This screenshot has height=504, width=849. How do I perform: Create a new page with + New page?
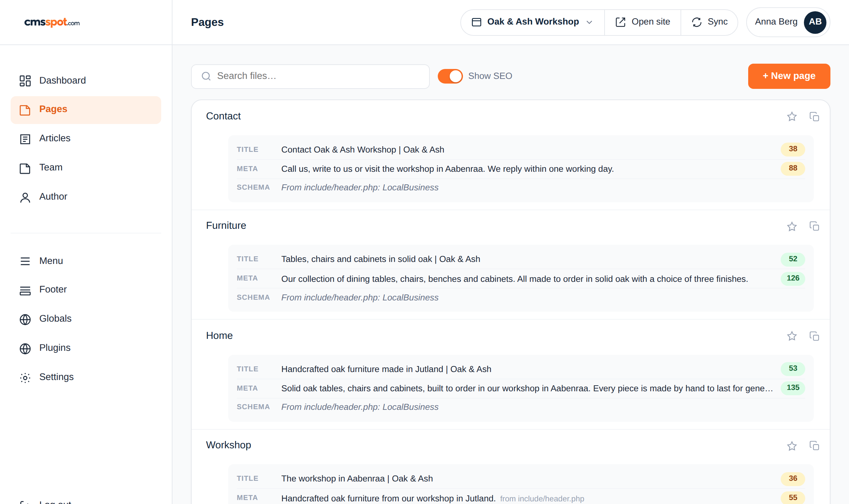pos(789,76)
